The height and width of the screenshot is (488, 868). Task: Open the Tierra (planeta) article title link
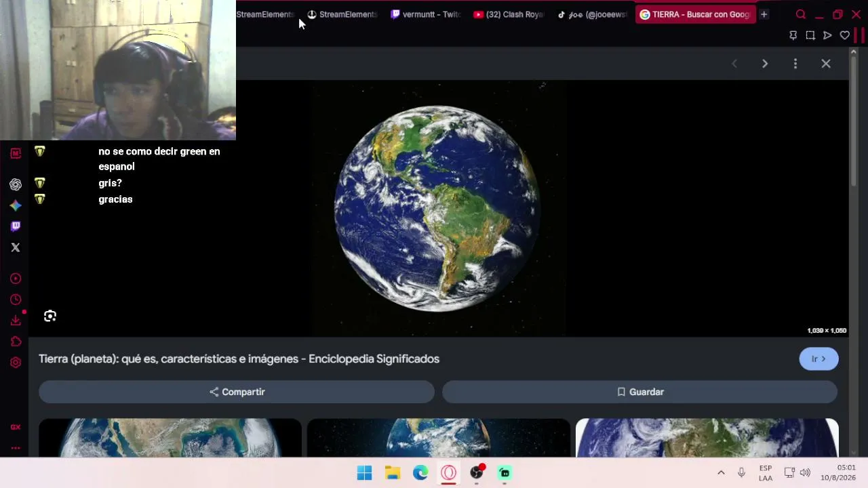coord(239,359)
